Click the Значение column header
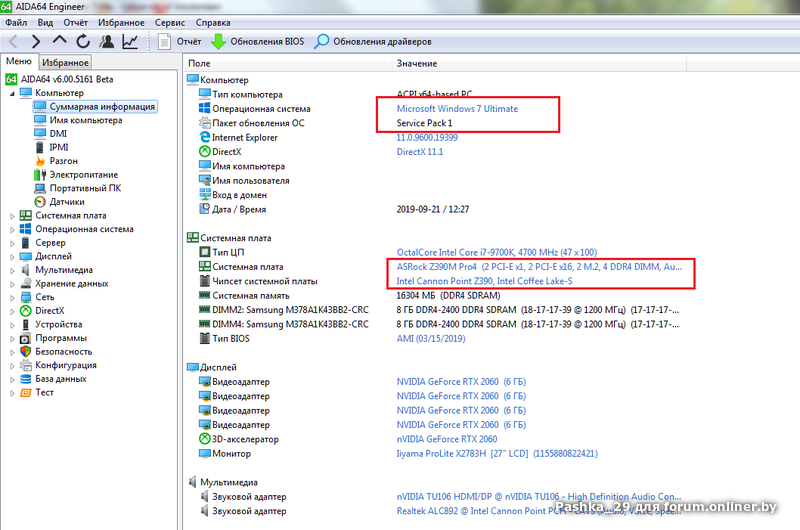 (539, 63)
